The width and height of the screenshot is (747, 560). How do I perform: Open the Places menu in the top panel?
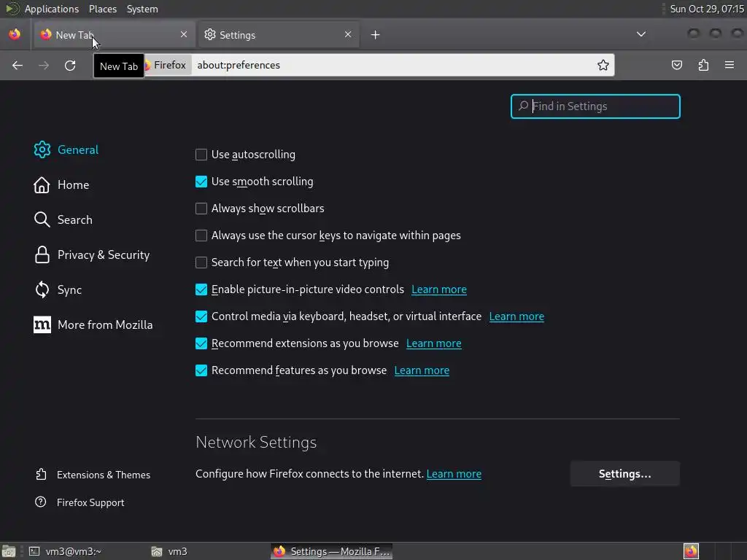(103, 9)
